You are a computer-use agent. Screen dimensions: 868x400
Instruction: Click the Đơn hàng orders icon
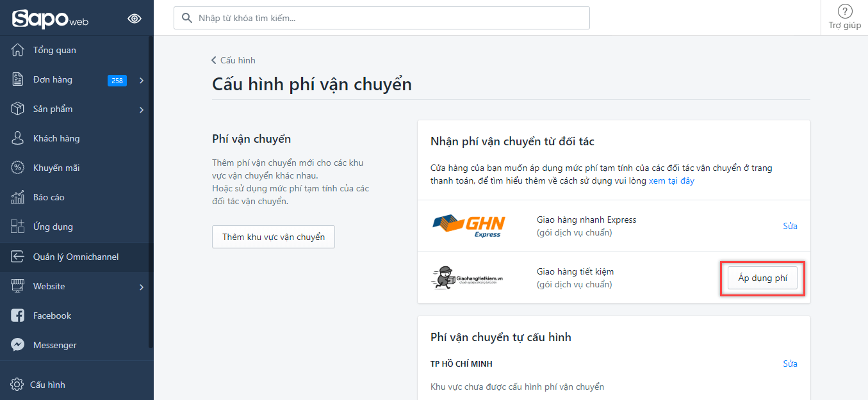click(x=17, y=79)
